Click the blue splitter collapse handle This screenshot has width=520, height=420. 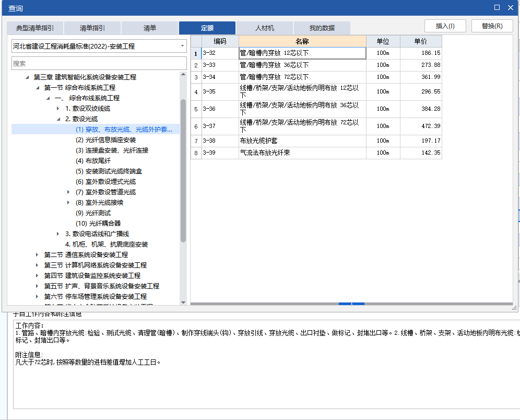(351, 304)
